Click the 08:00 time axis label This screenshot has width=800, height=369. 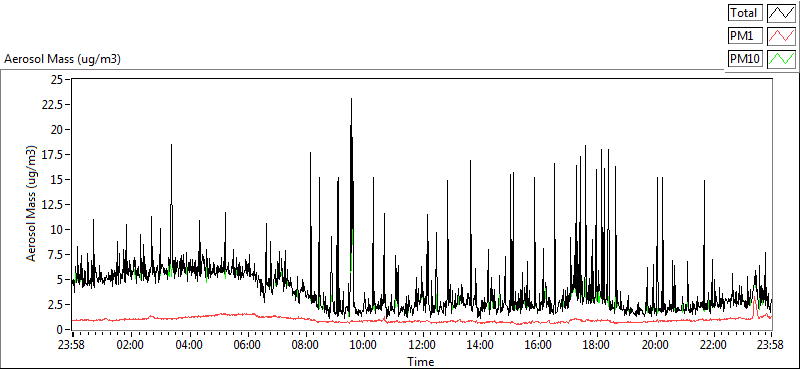[x=306, y=345]
